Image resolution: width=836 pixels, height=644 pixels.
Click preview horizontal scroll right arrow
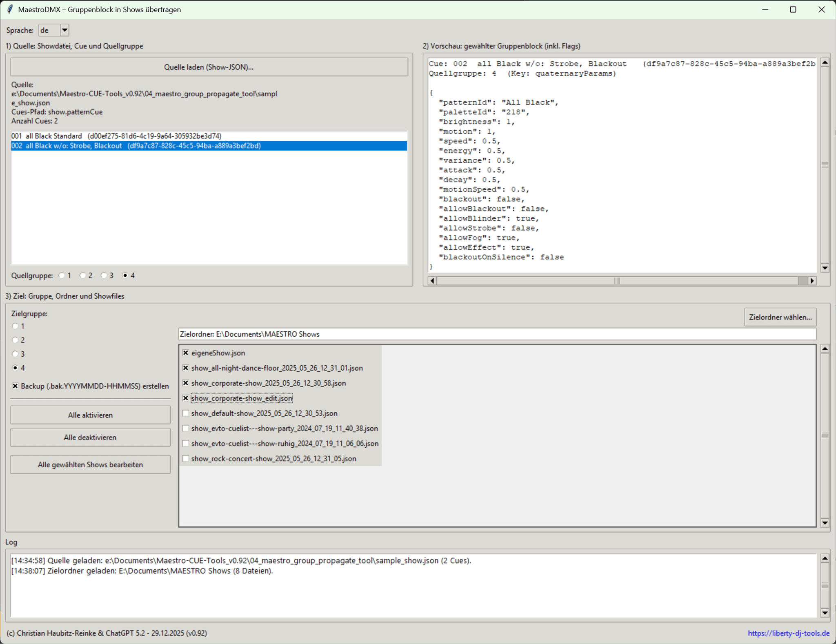coord(812,281)
